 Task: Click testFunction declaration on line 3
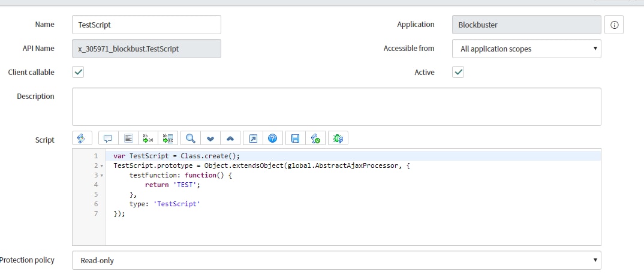[x=181, y=175]
